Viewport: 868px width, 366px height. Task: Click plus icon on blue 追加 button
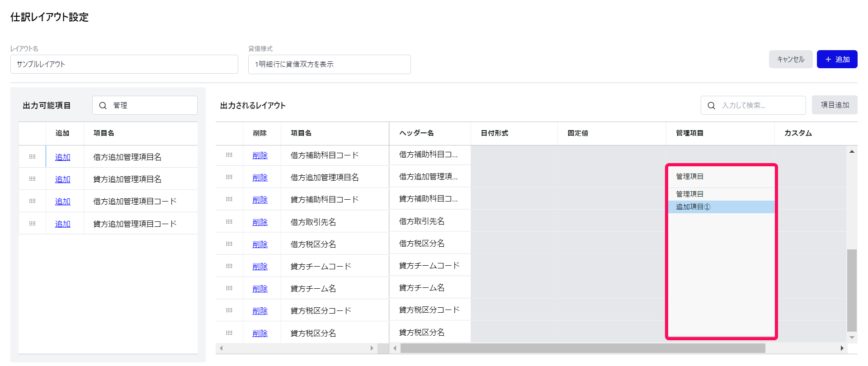[828, 59]
